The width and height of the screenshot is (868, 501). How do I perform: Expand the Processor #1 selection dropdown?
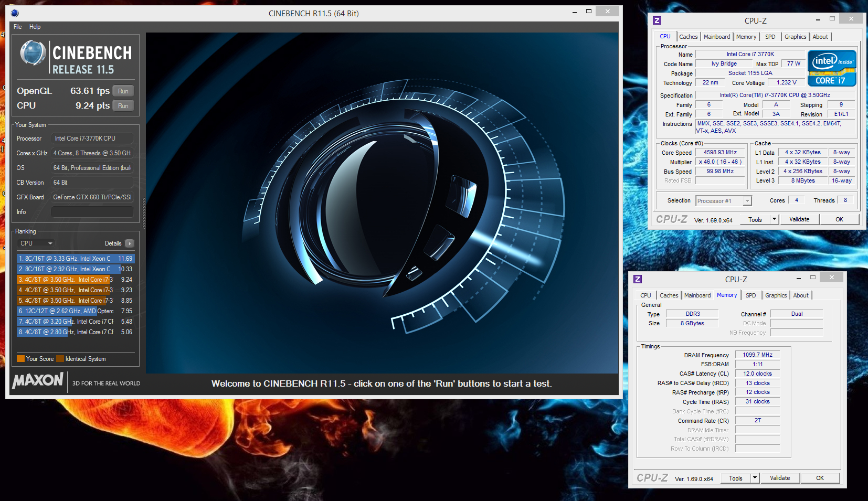[x=747, y=201]
